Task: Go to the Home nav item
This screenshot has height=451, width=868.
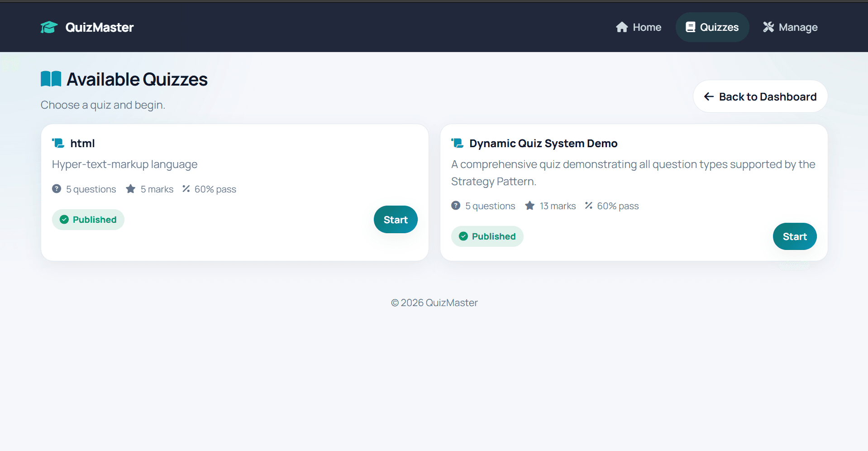Action: [x=639, y=27]
